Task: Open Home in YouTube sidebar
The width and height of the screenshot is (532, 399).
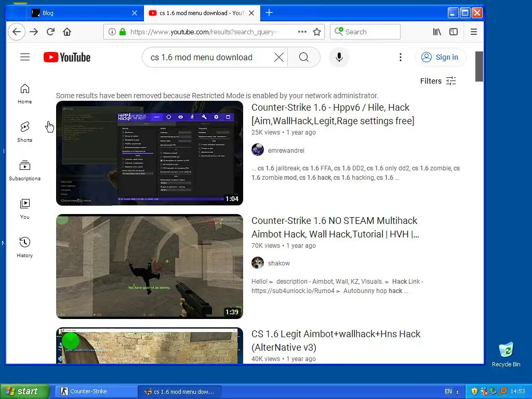Action: [x=25, y=94]
